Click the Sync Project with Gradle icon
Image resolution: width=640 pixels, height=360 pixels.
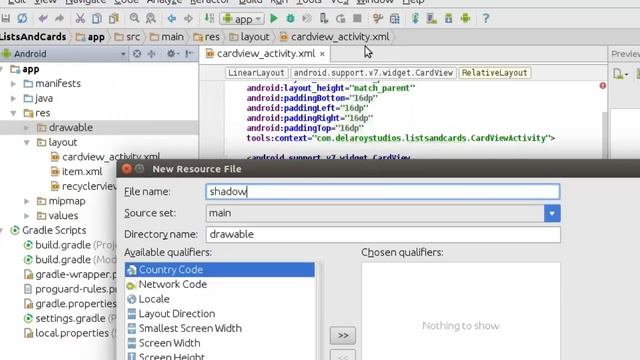tap(415, 18)
